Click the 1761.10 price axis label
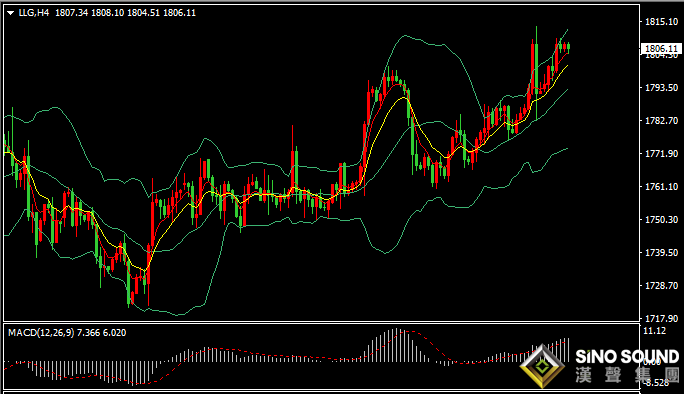 click(661, 187)
